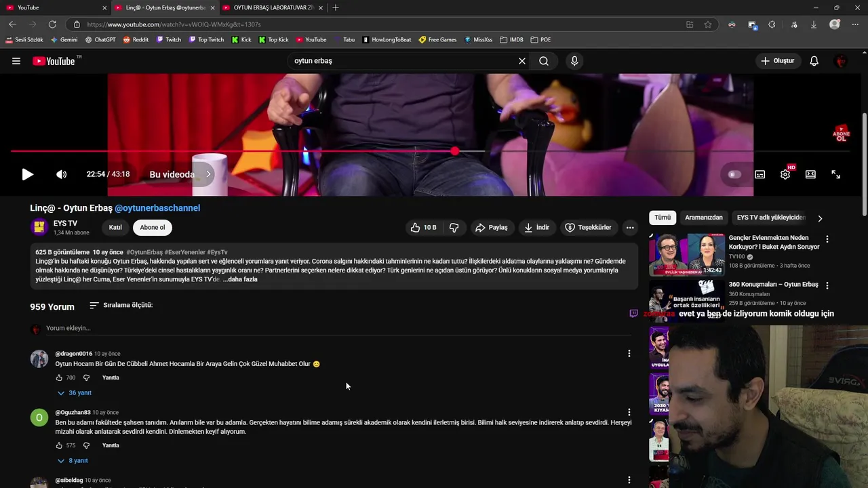Mute the video volume speaker icon
868x488 pixels.
point(61,174)
